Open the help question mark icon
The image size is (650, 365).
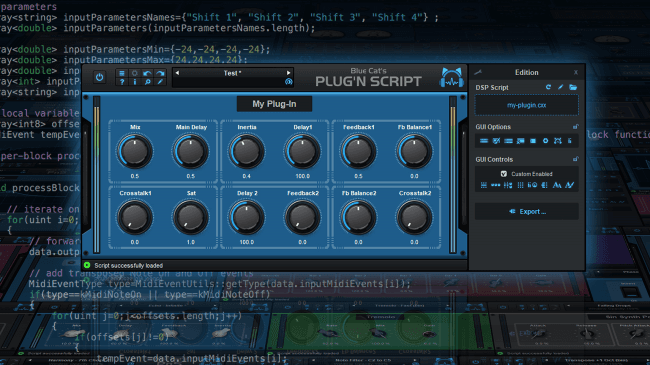pos(122,82)
